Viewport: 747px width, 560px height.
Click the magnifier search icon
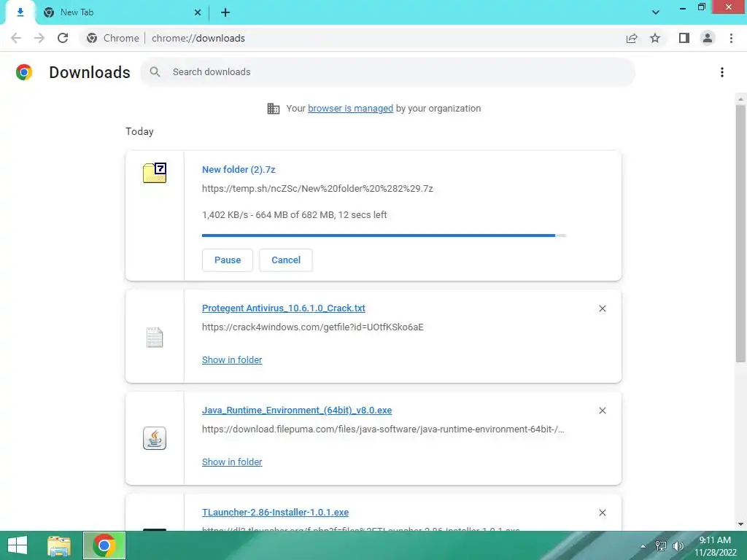[155, 72]
